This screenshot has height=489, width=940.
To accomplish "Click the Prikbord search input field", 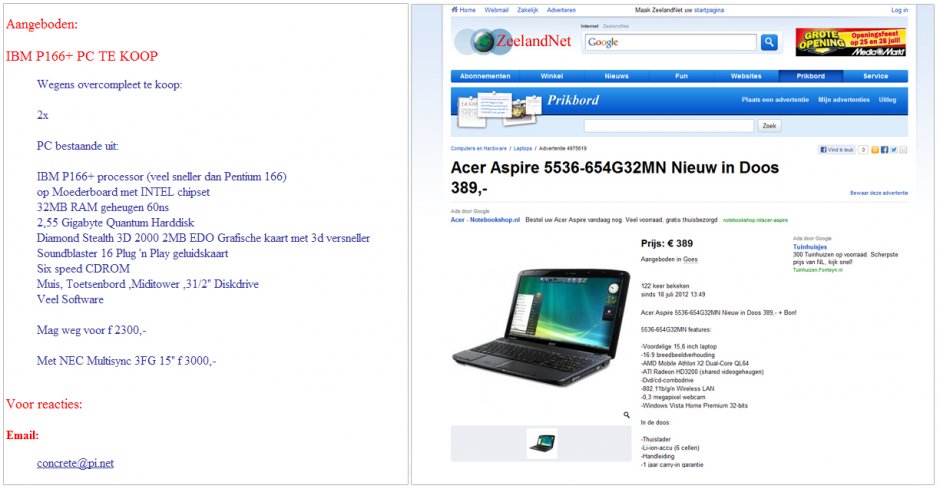I will (669, 126).
